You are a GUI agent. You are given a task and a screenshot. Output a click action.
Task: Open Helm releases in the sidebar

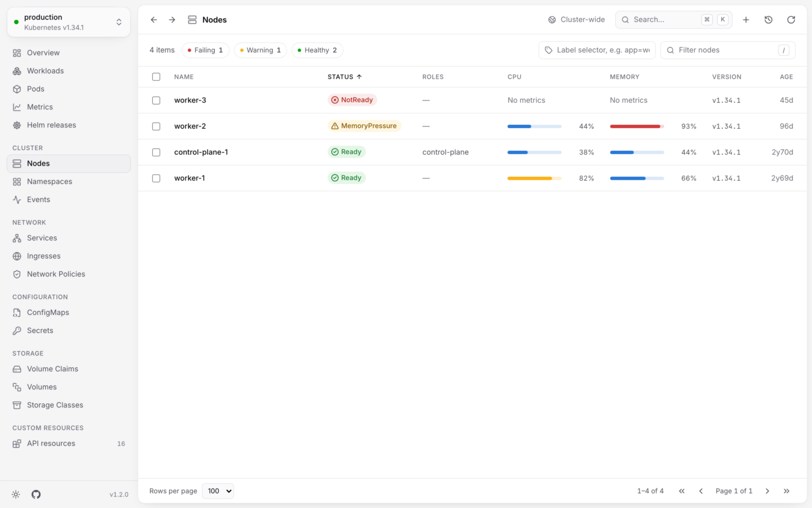(x=69, y=125)
